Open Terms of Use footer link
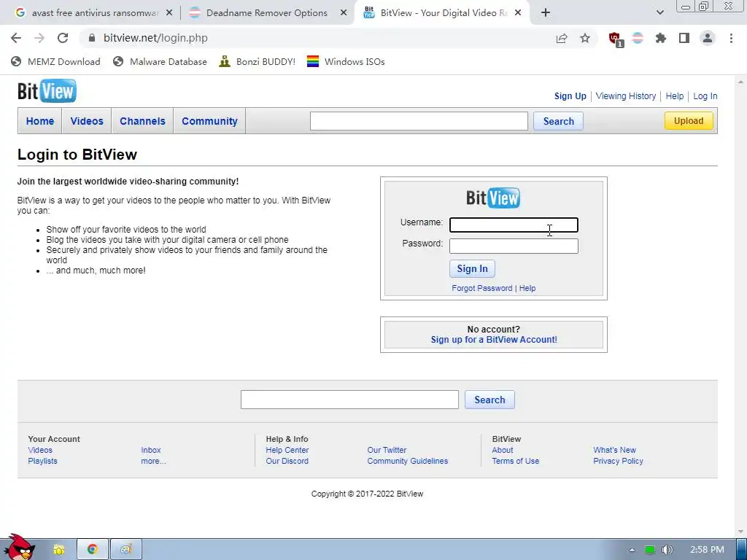This screenshot has height=560, width=747. (516, 461)
